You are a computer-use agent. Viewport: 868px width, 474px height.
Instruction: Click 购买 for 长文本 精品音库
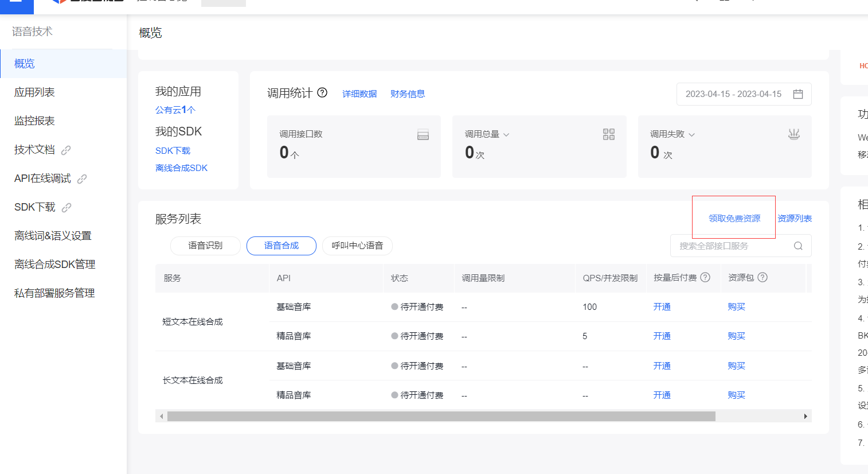coord(736,395)
